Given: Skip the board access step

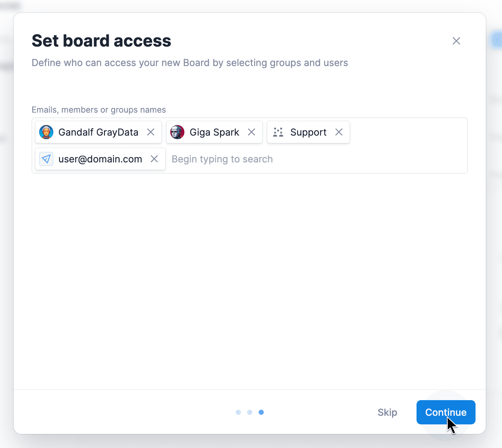Looking at the screenshot, I should coord(387,412).
